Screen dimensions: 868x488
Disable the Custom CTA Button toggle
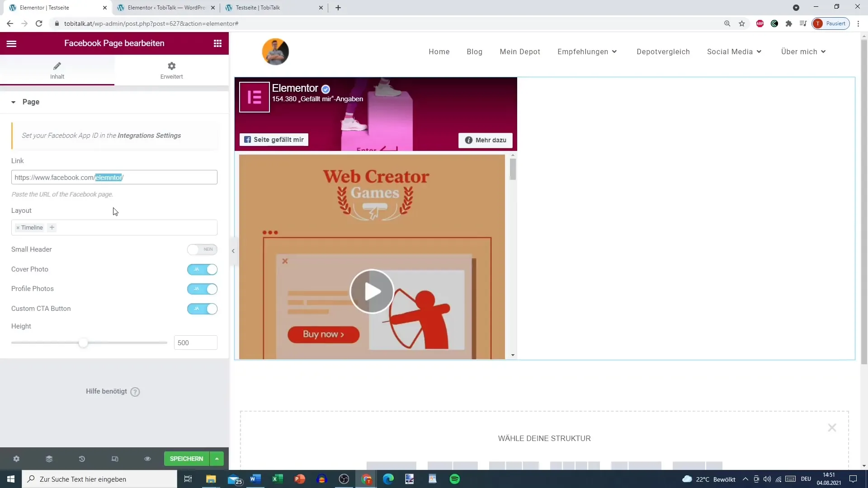tap(203, 309)
